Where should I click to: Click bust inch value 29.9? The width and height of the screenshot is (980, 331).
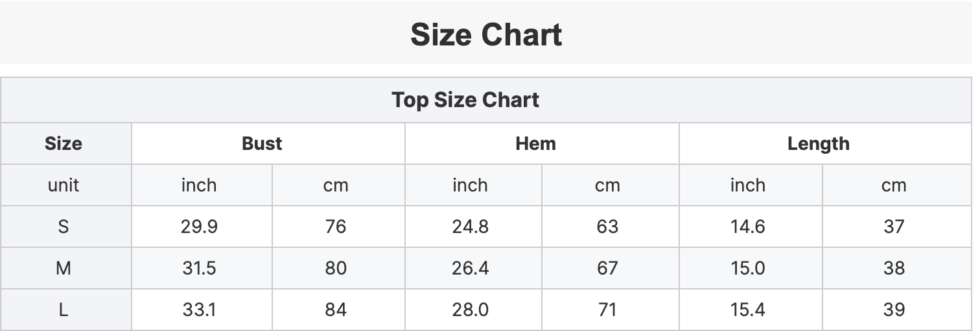(x=199, y=227)
